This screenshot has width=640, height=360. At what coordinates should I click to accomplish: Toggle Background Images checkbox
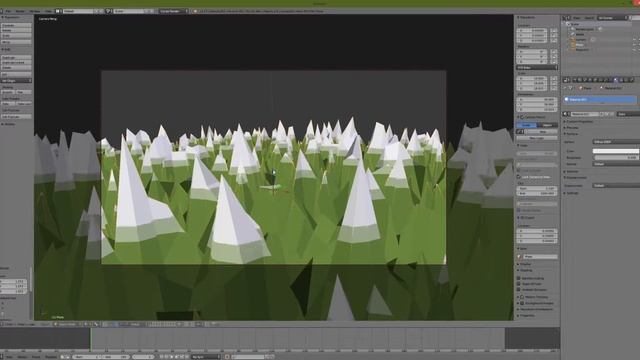(x=522, y=303)
